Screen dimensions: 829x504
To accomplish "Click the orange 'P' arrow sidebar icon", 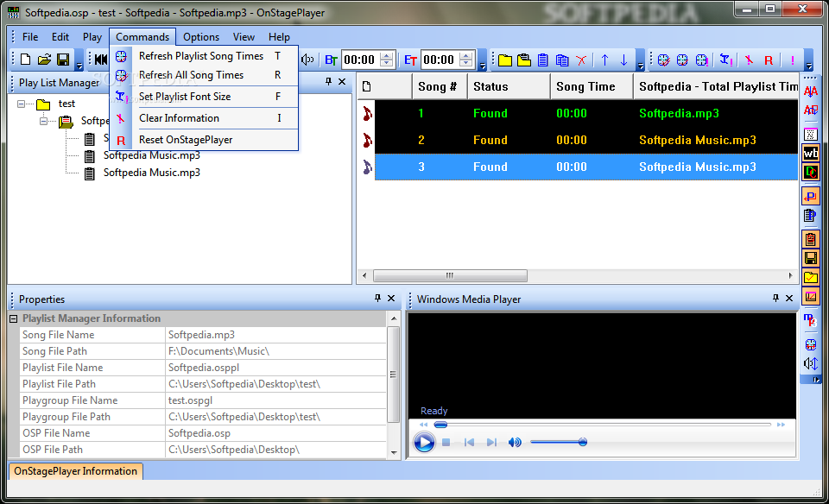I will pos(811,196).
